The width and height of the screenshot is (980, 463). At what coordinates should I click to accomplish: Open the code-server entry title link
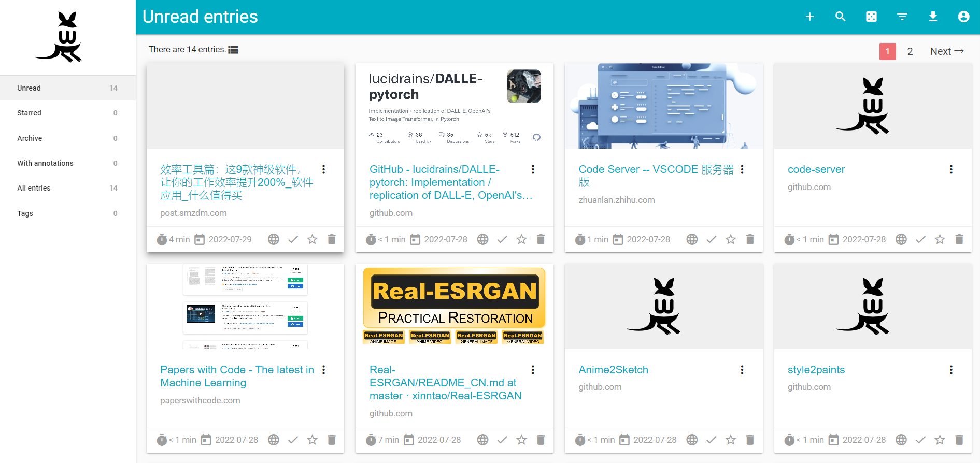tap(816, 169)
